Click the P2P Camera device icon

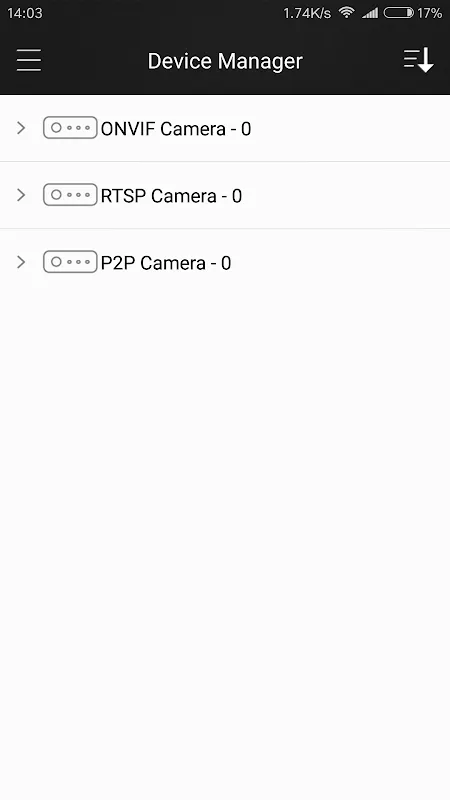[x=70, y=262]
